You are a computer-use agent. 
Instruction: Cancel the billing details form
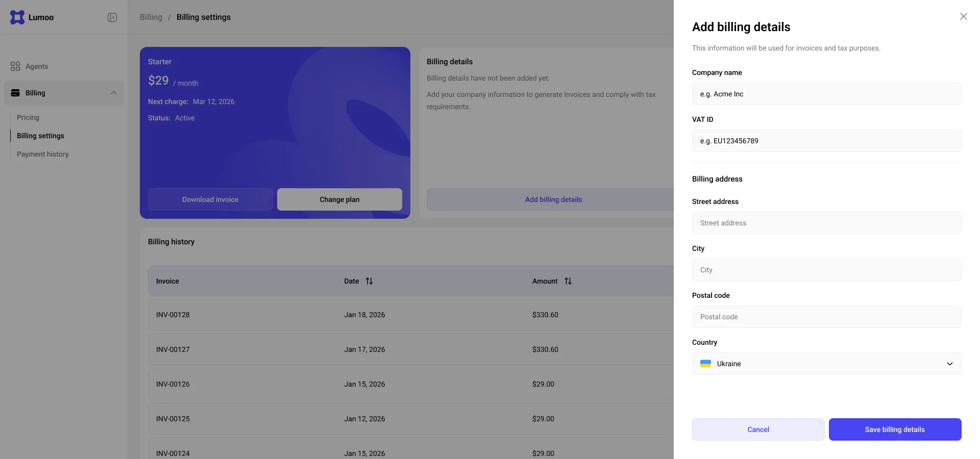758,429
